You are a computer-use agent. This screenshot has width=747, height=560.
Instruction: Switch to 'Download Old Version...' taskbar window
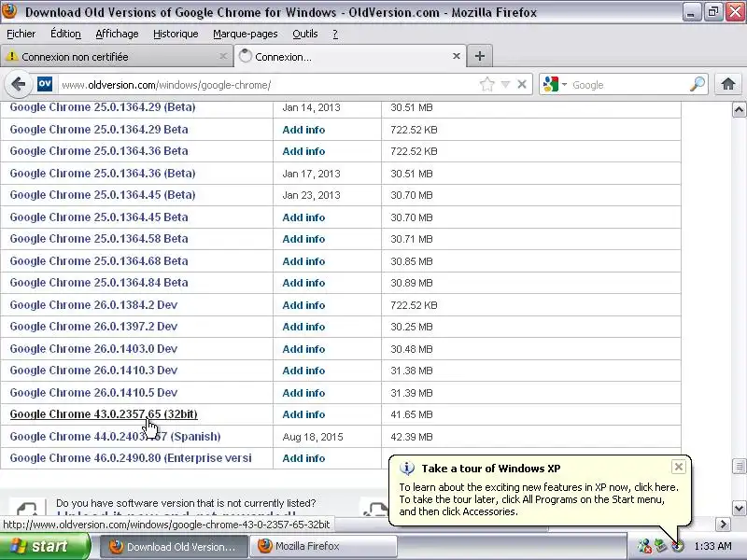coord(174,547)
